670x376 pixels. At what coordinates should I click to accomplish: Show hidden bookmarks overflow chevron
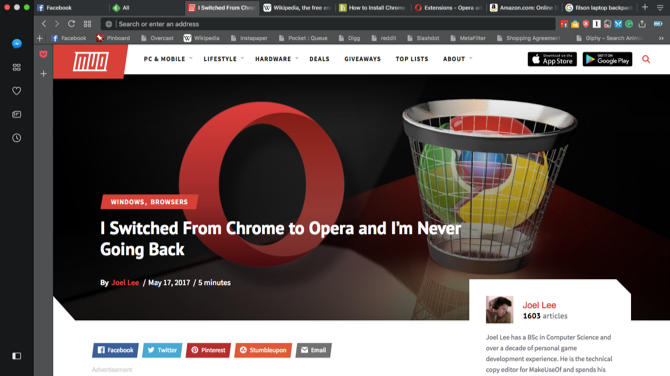pos(661,38)
